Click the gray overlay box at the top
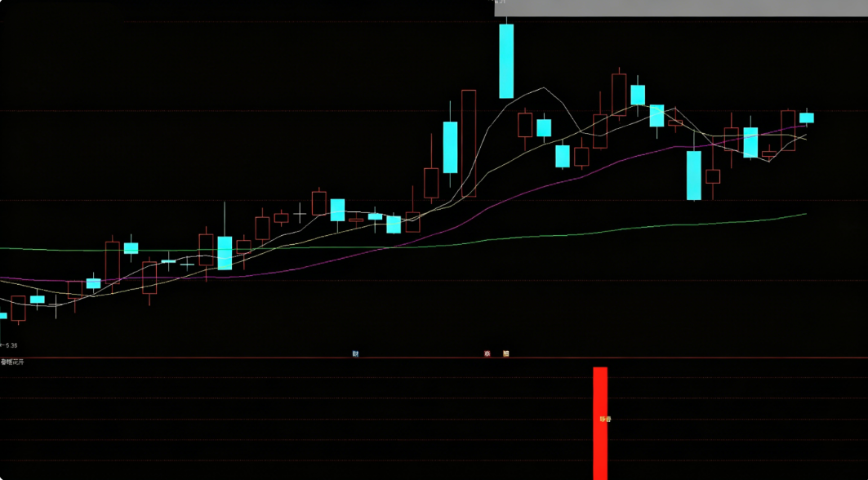The width and height of the screenshot is (868, 480). [x=681, y=7]
